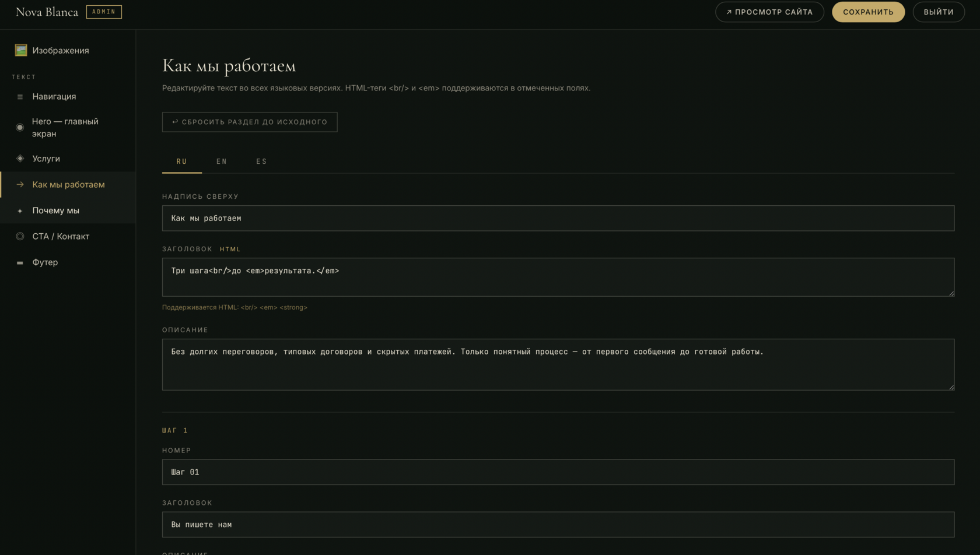This screenshot has height=555, width=980.
Task: Click the Hero главный экран circle icon
Action: pyautogui.click(x=20, y=128)
